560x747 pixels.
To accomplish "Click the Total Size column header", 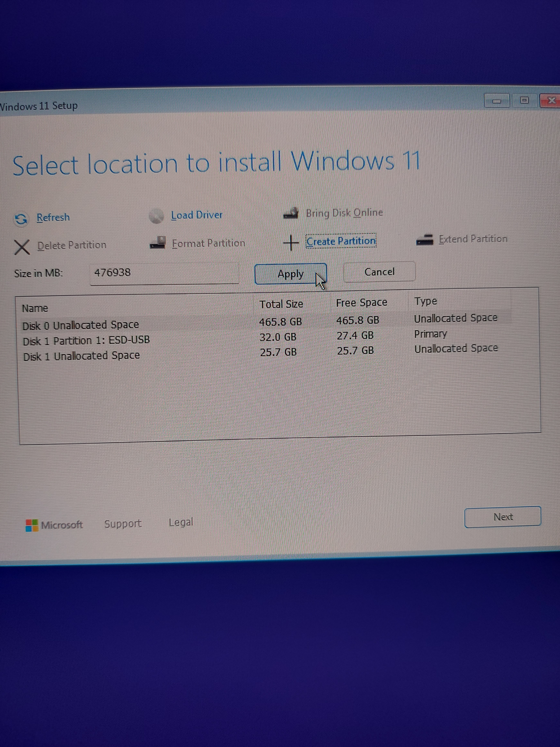I will tap(281, 304).
